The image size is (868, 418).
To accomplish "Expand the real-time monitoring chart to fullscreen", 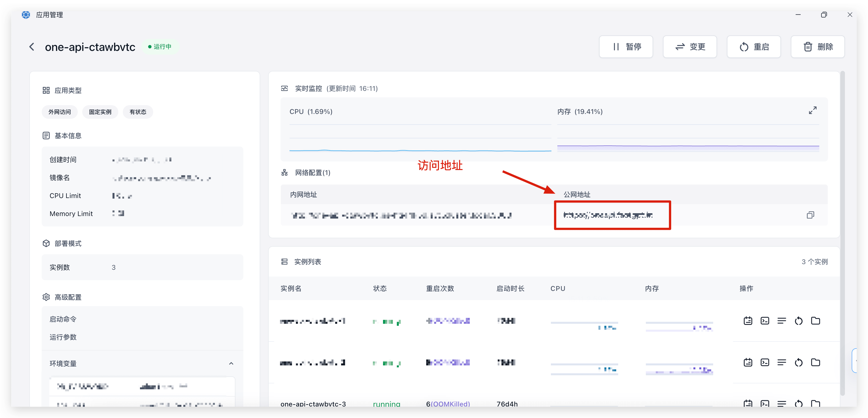I will point(813,110).
